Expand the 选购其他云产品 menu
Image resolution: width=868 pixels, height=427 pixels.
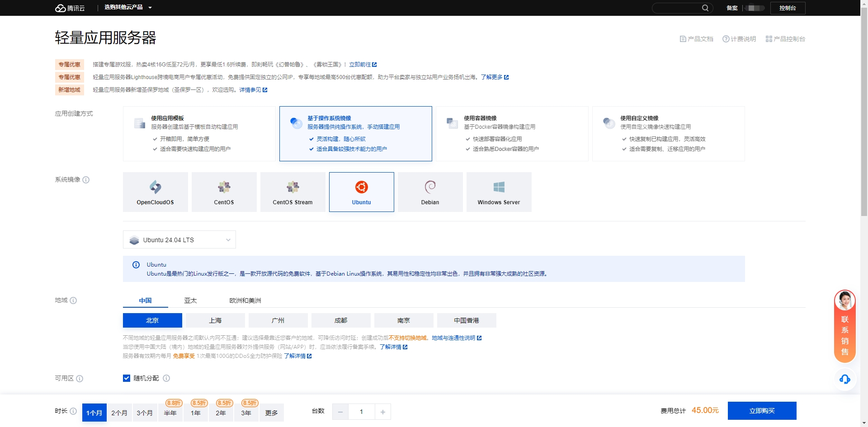click(128, 8)
